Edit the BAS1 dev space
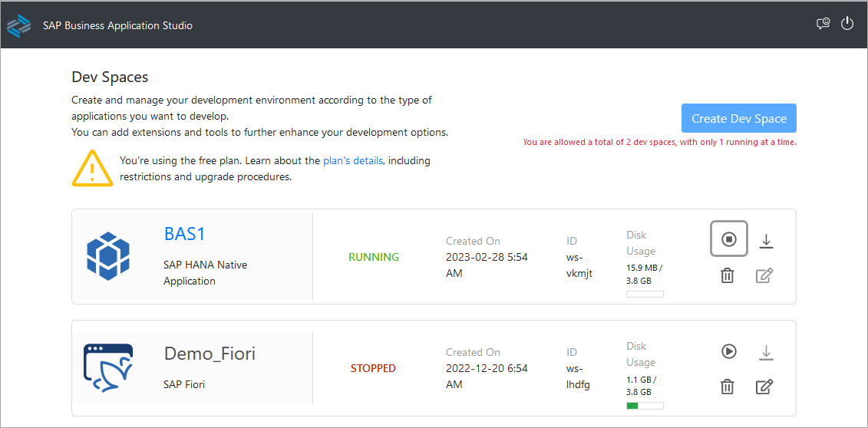The height and width of the screenshot is (428, 868). coord(764,275)
